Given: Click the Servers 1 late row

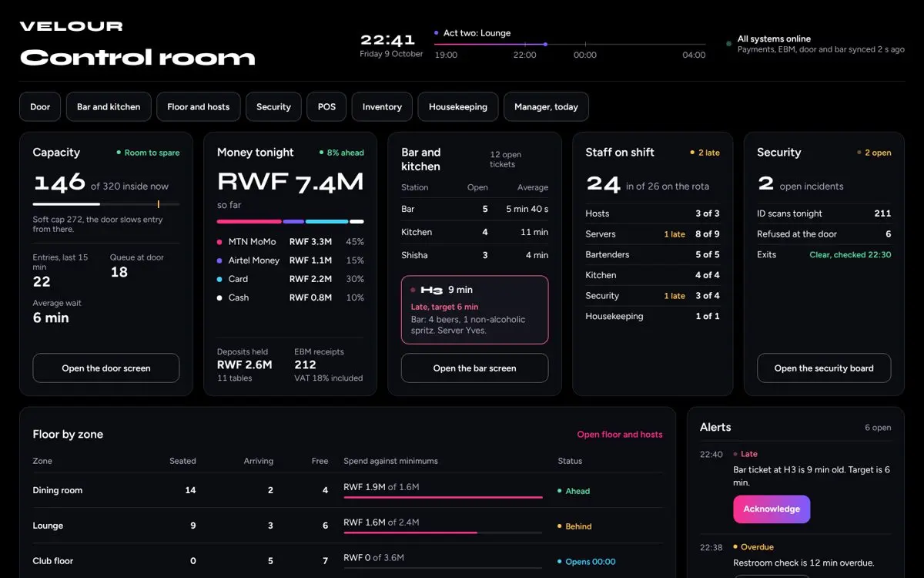Looking at the screenshot, I should pyautogui.click(x=653, y=234).
